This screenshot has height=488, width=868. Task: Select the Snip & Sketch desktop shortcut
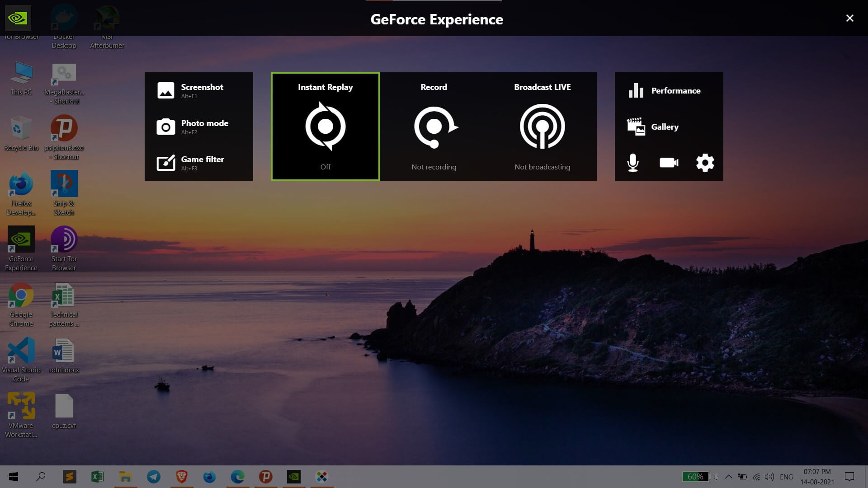[64, 193]
